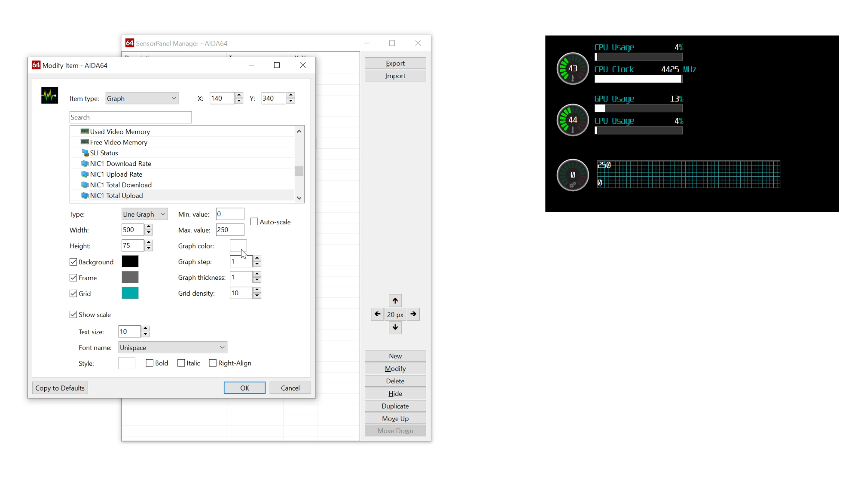This screenshot has width=868, height=492.
Task: Click the NIC1 Download Rate icon
Action: pos(85,163)
